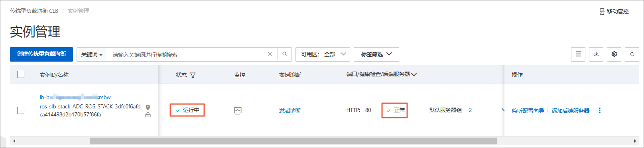Click the 监控 column header

[x=240, y=75]
